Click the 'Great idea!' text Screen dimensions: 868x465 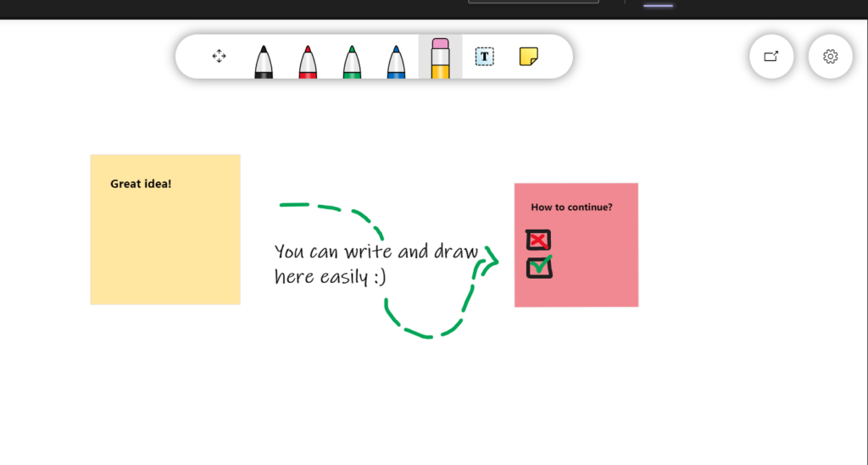click(141, 184)
